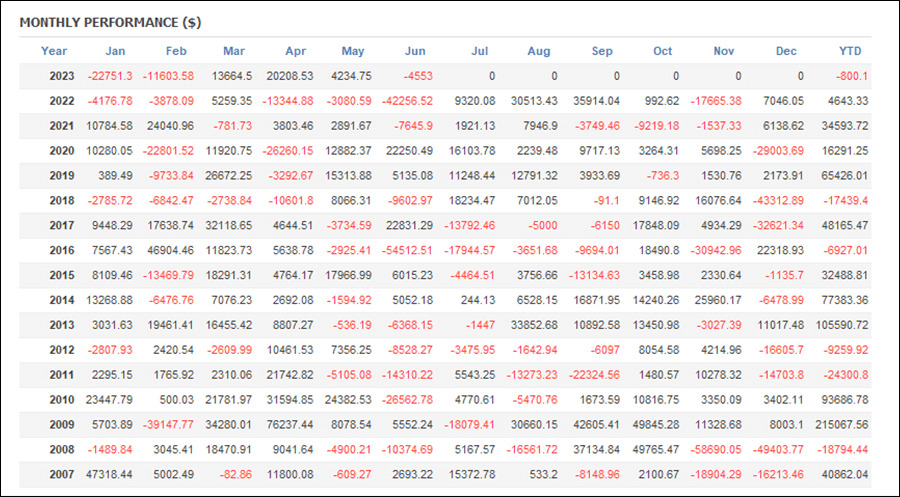900x497 pixels.
Task: Click the YTD column header
Action: tap(850, 51)
